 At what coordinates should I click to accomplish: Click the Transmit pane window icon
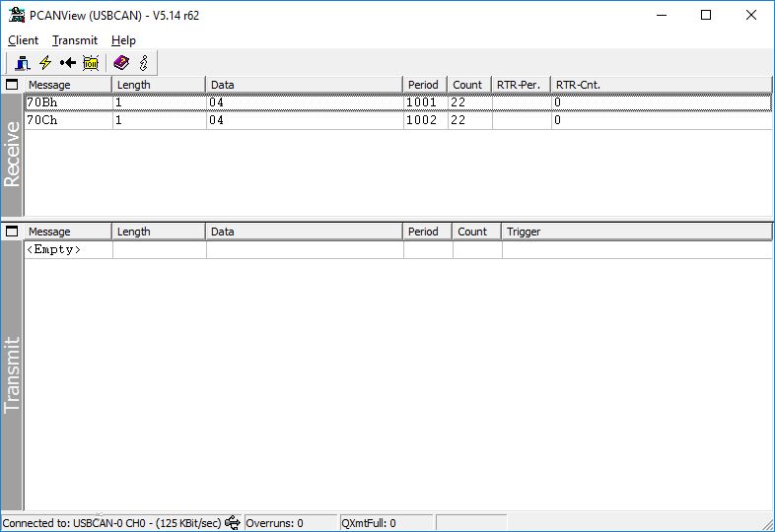click(12, 232)
